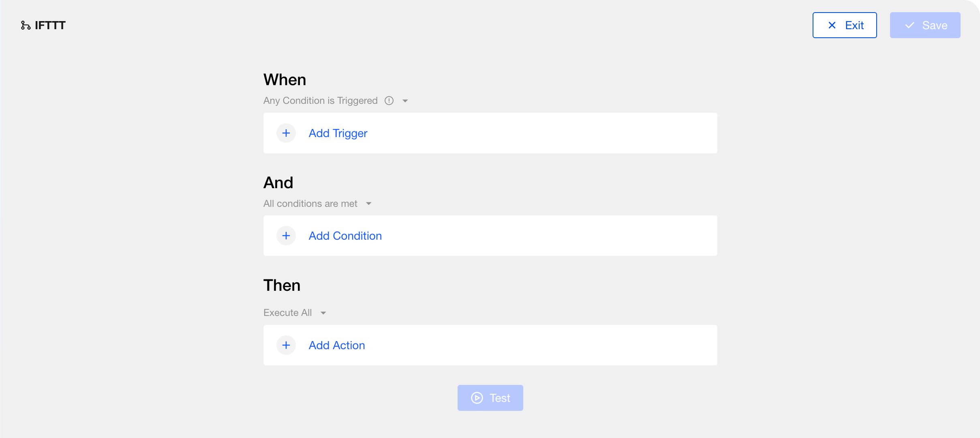
Task: Select the All conditions are met label
Action: point(310,204)
